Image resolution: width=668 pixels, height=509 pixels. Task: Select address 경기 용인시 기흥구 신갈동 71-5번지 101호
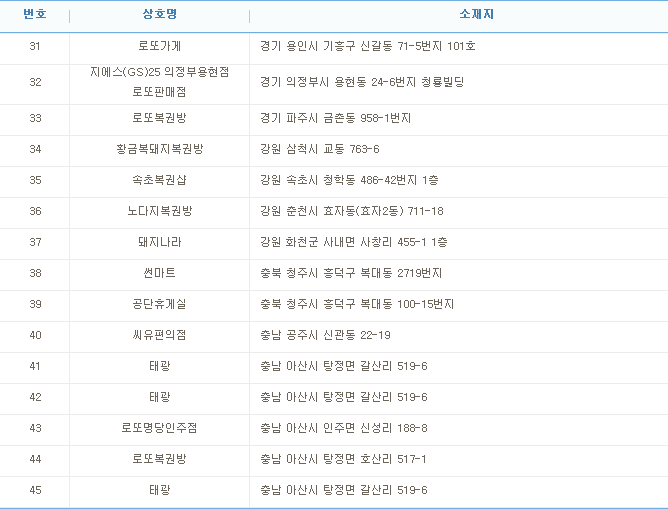coord(368,46)
